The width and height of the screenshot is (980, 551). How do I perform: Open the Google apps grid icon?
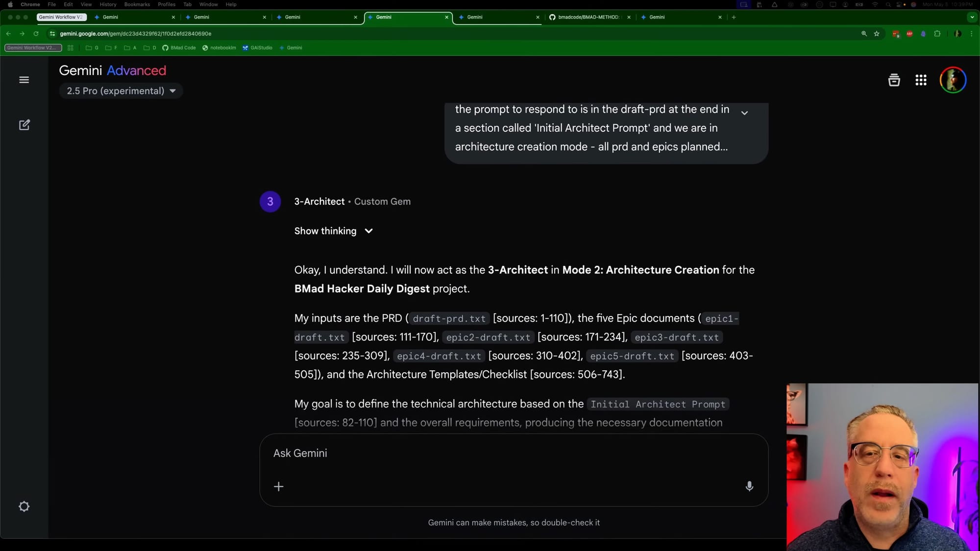click(x=921, y=80)
